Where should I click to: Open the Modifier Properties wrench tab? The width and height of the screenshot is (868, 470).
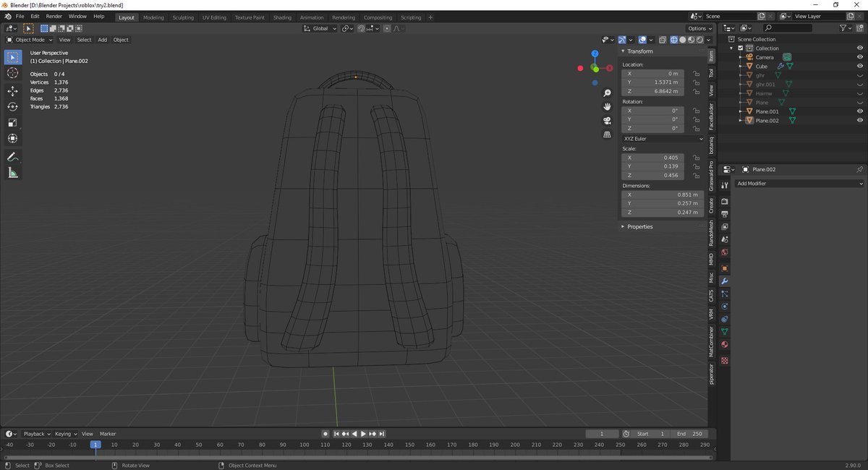click(724, 281)
